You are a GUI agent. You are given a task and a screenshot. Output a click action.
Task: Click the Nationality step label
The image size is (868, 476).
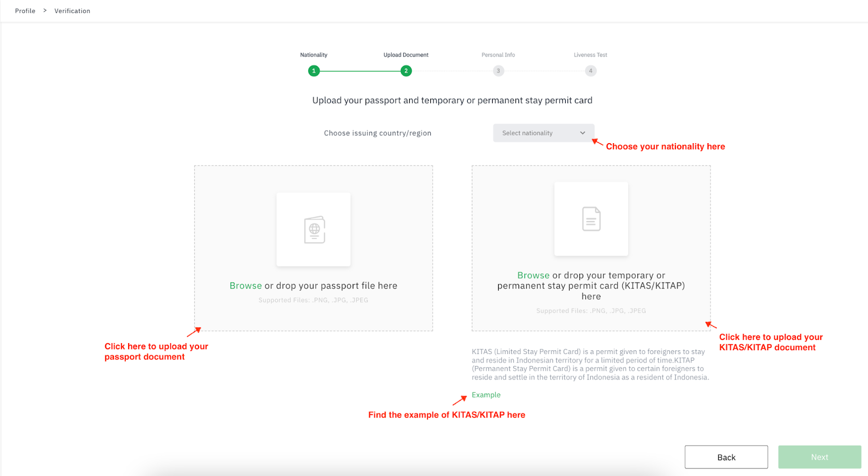point(314,55)
